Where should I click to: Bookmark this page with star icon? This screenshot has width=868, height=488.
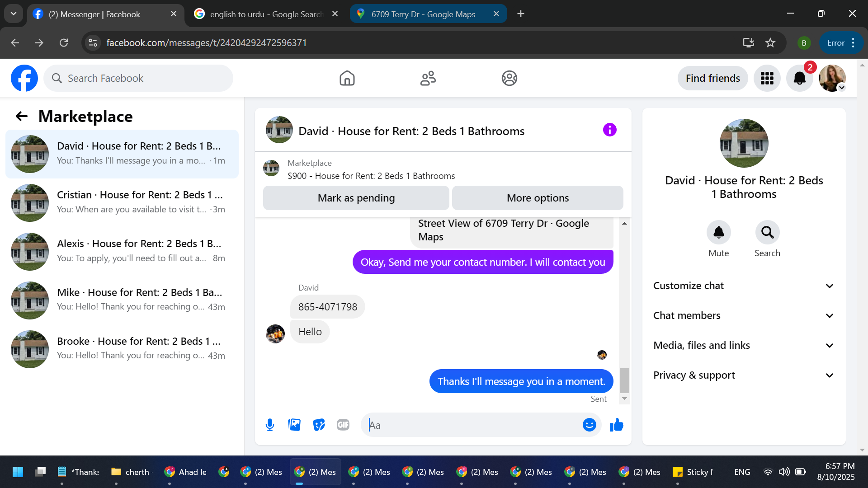[x=770, y=42]
